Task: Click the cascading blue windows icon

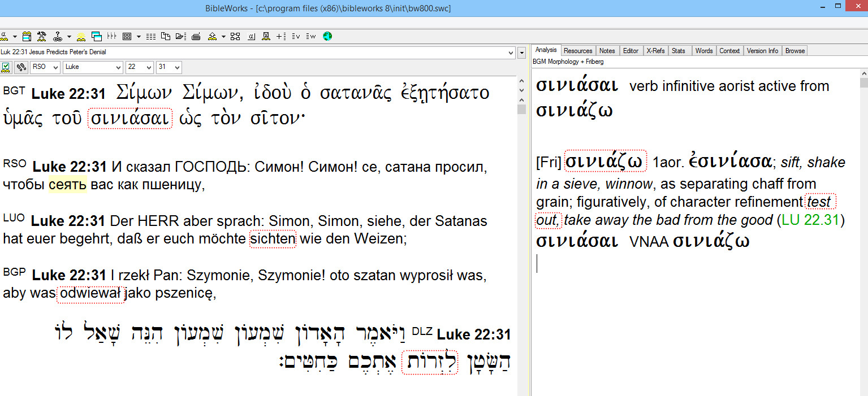Action: tap(97, 36)
